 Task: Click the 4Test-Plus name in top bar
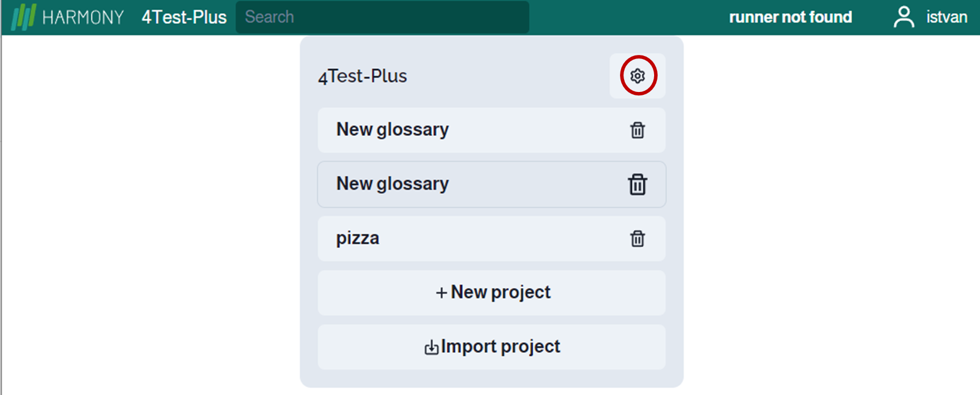click(x=184, y=17)
